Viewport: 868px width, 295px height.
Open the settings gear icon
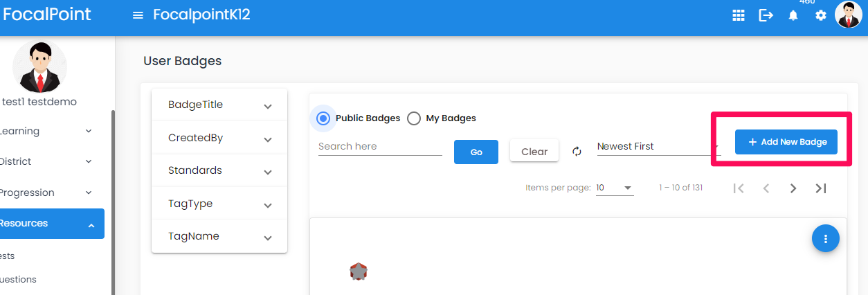coord(821,15)
